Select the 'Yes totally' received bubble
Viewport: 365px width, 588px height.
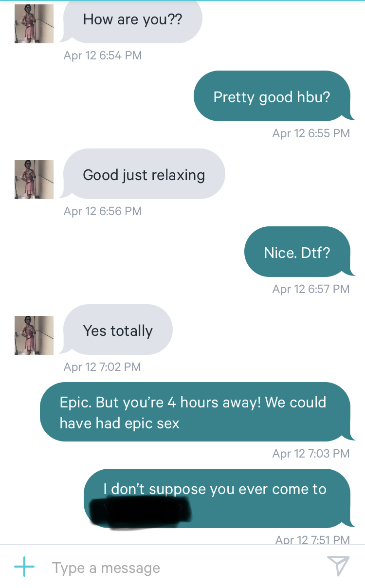[116, 330]
